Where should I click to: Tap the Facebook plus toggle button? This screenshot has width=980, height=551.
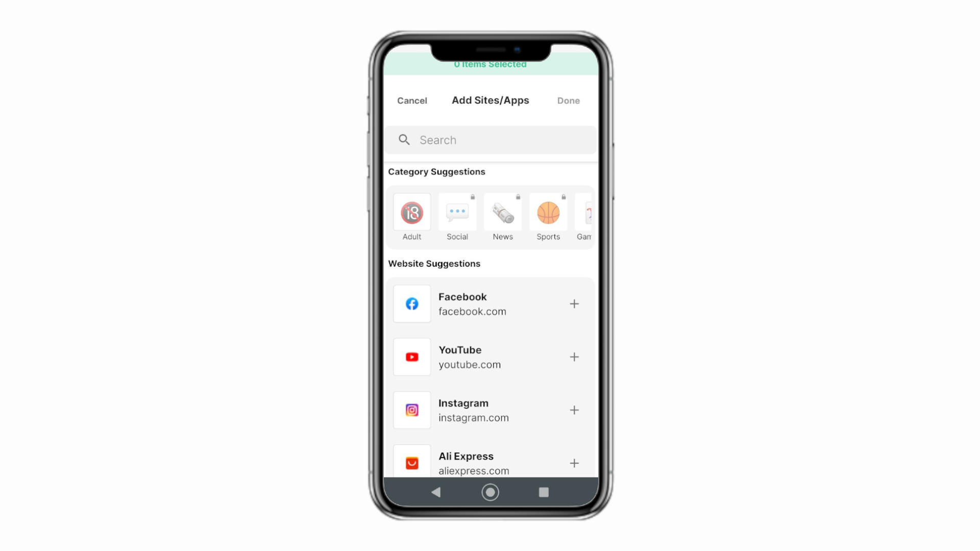point(574,304)
